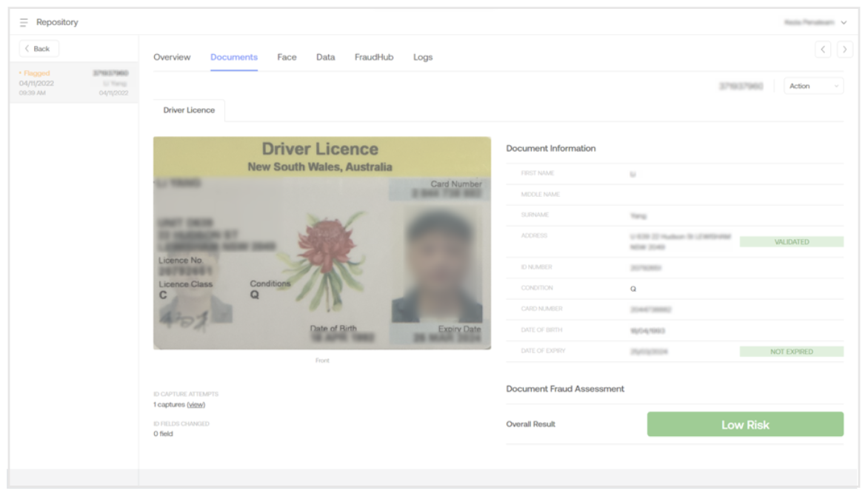Screen dimensions: 868x493
Task: Click the Document Fraud Assessment heading
Action: 565,389
